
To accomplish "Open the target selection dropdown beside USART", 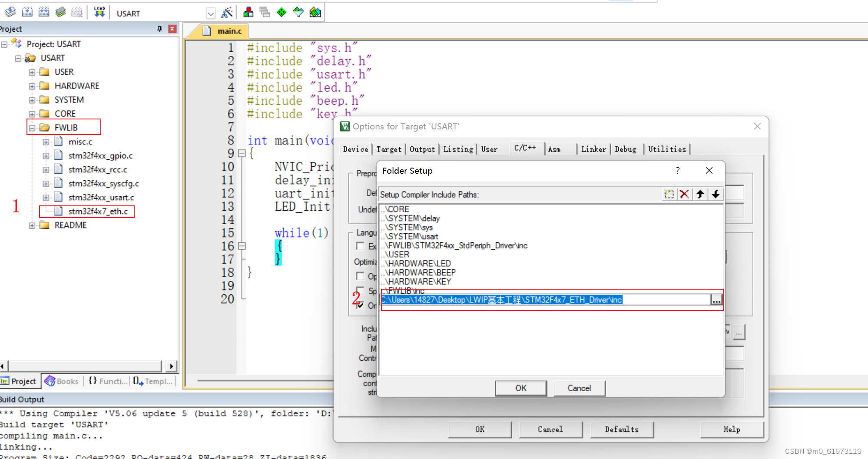I will (211, 13).
